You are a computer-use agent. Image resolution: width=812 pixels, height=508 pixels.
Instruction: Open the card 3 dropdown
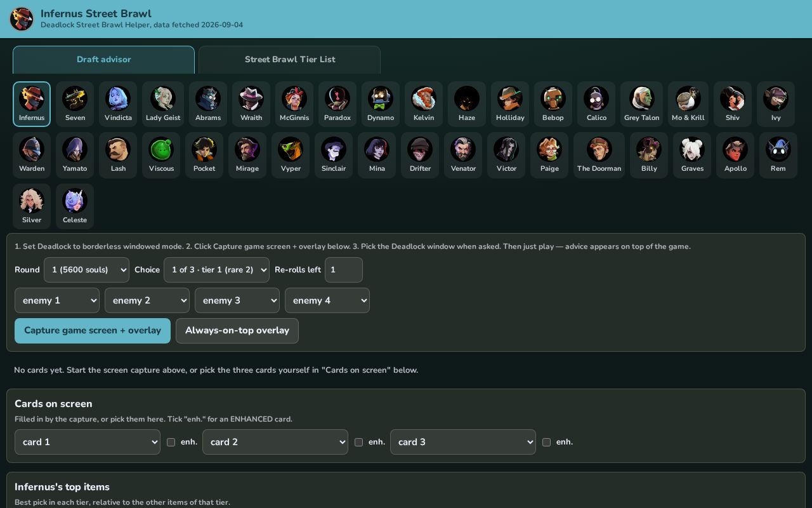463,442
